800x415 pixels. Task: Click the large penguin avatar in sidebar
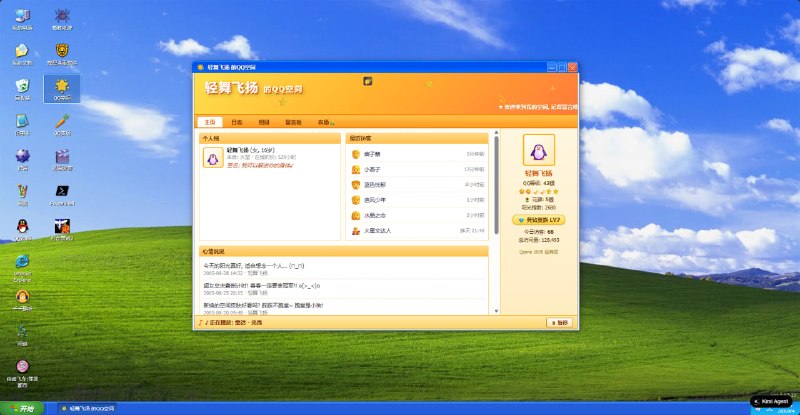538,150
